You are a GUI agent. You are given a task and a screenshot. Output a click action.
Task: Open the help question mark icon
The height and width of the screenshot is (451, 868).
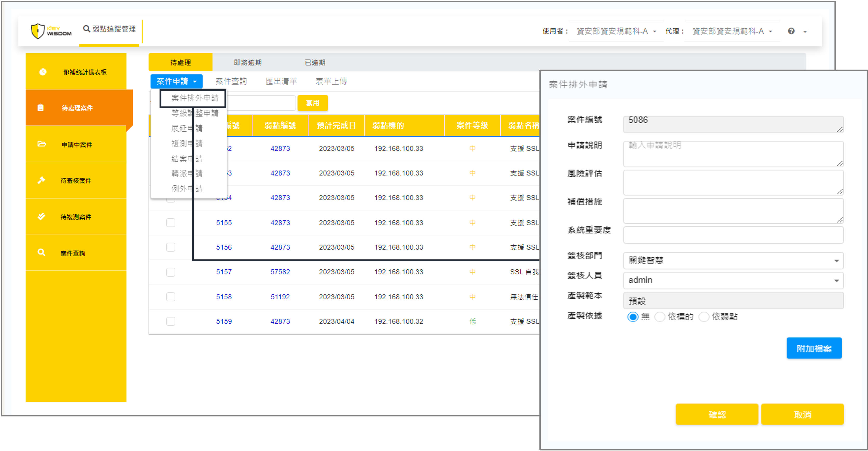pyautogui.click(x=791, y=31)
